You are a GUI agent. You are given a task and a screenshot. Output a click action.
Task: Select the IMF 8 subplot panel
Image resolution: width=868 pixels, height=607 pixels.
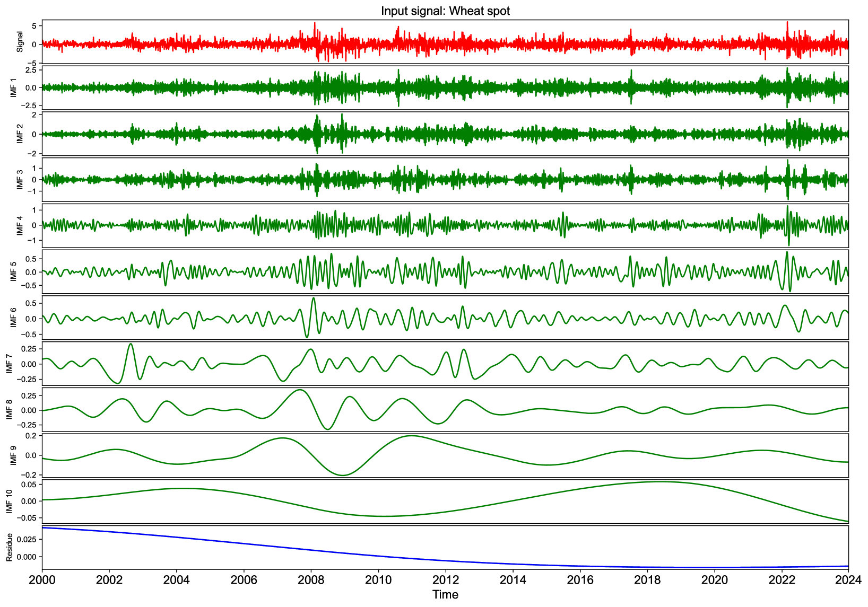click(x=445, y=409)
